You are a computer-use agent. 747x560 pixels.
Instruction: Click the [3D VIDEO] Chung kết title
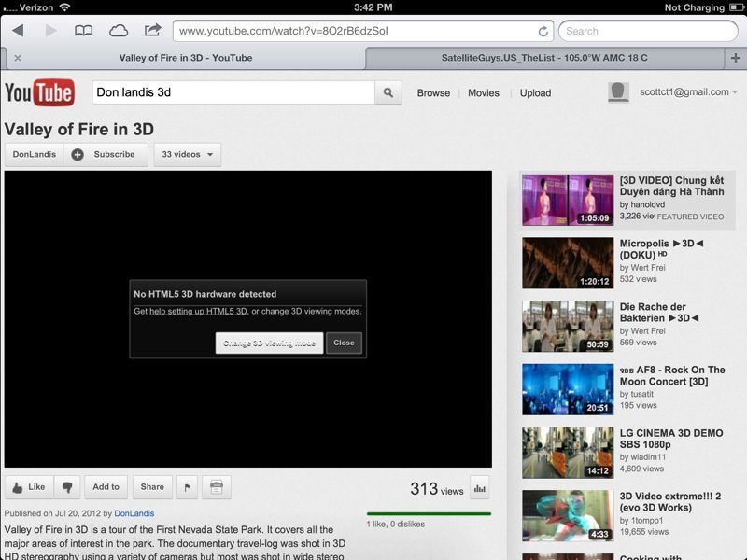[x=671, y=186]
